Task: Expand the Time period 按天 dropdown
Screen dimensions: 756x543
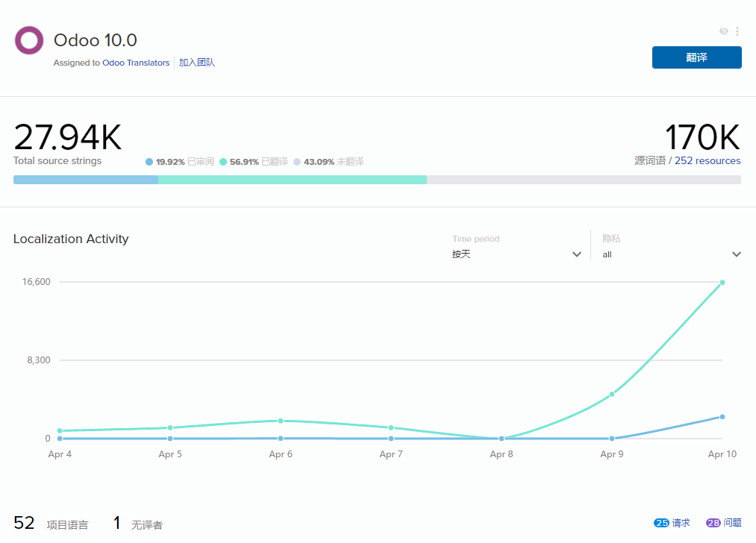Action: (x=515, y=254)
